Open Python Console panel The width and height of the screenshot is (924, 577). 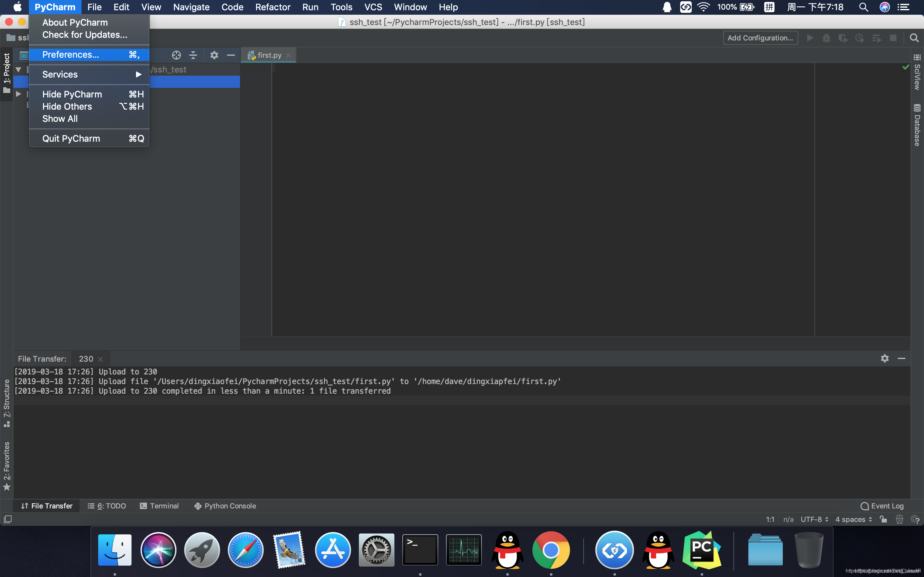point(226,506)
